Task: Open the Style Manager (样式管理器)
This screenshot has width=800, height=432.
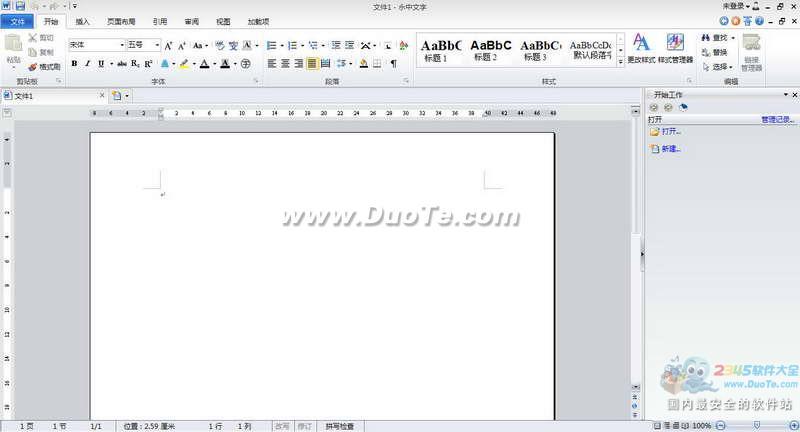Action: [675, 48]
